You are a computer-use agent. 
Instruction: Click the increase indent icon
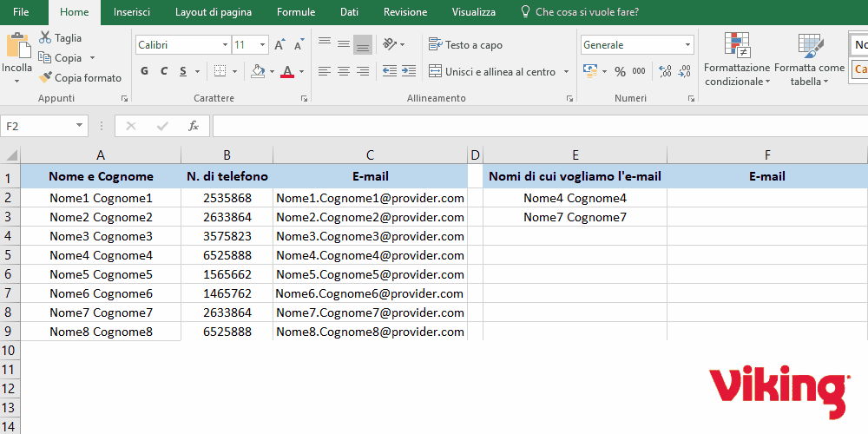(x=407, y=71)
